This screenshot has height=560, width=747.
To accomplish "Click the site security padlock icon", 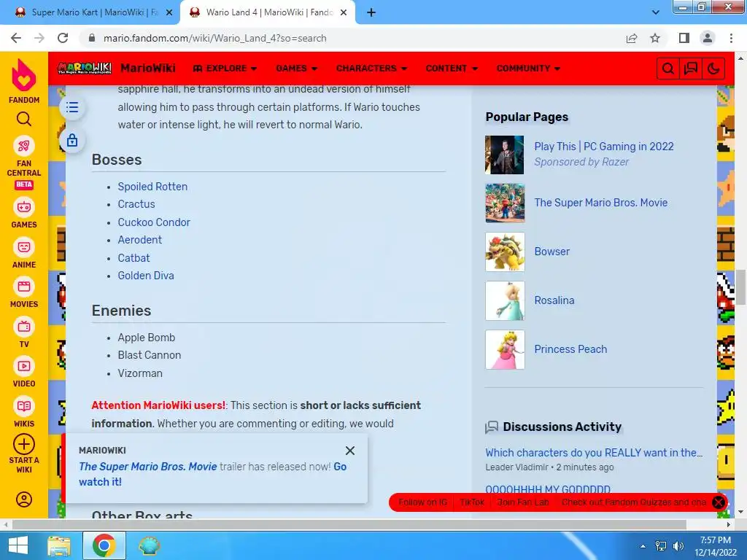I will pyautogui.click(x=92, y=38).
